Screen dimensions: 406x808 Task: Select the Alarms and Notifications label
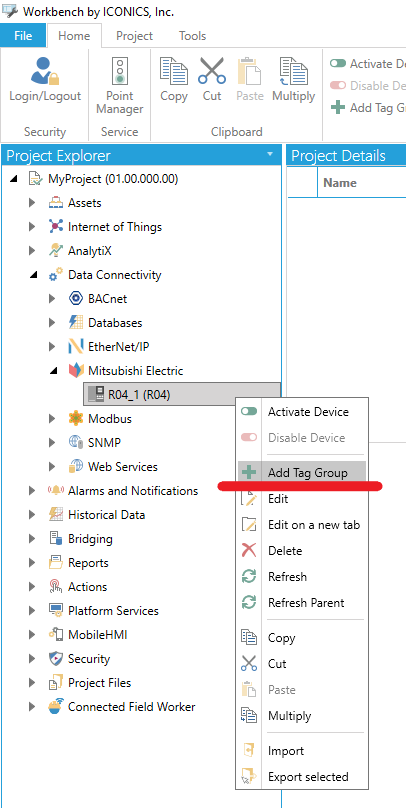tap(133, 491)
